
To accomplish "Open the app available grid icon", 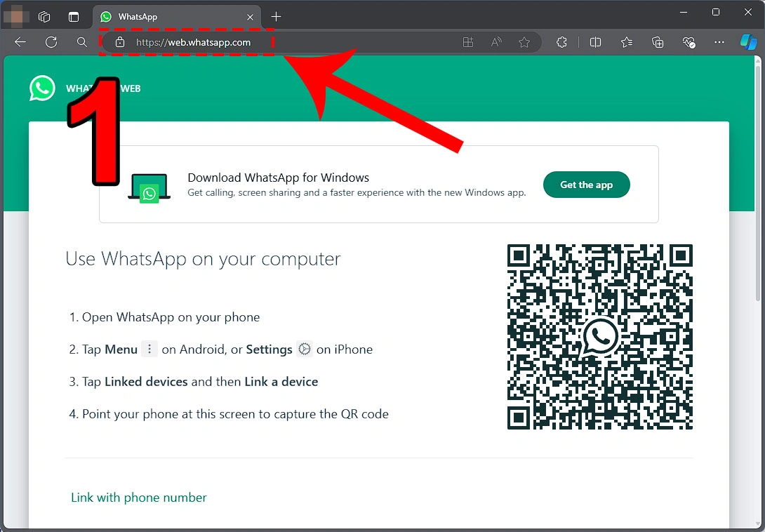I will [468, 43].
